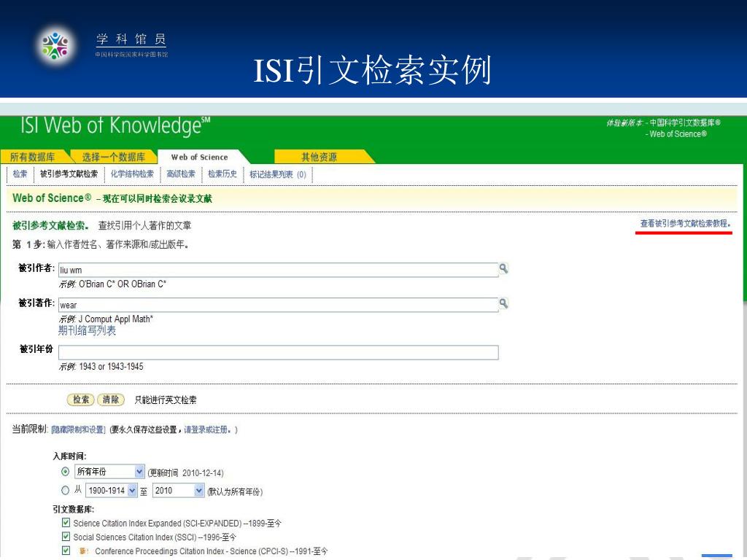Screen dimensions: 747x560
Task: Click the example text 1943 or 1943-1945
Action: 111,367
